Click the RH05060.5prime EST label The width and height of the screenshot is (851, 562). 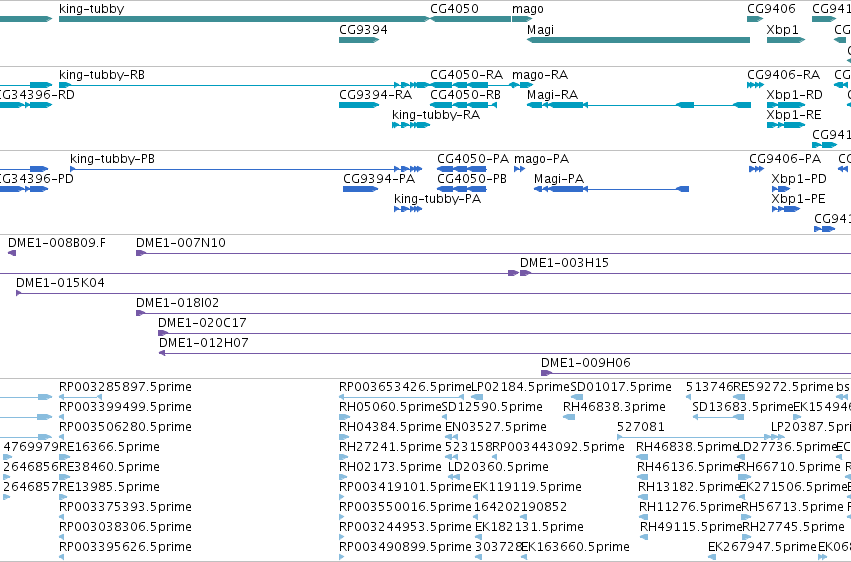pos(390,407)
